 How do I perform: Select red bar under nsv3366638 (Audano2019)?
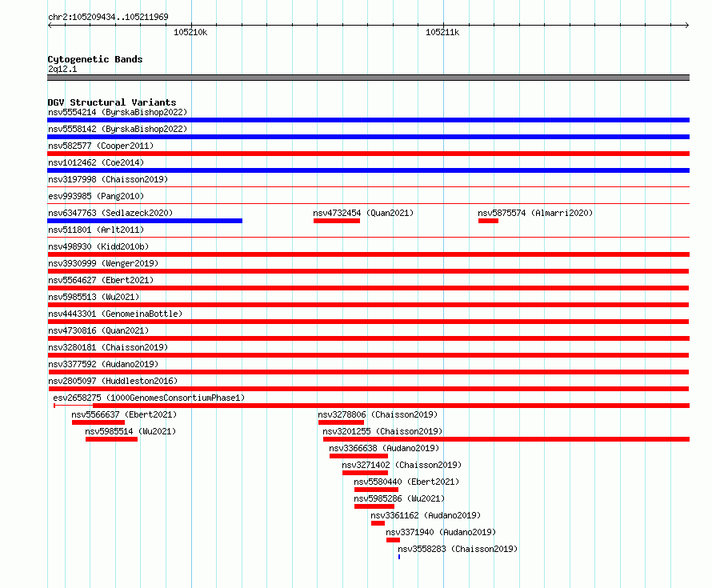point(358,456)
